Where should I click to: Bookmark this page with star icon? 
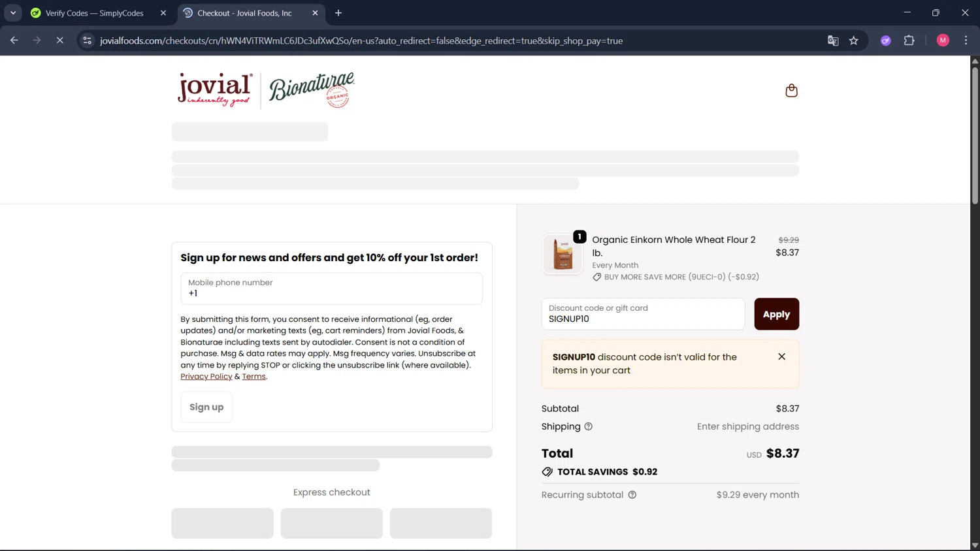pos(853,40)
